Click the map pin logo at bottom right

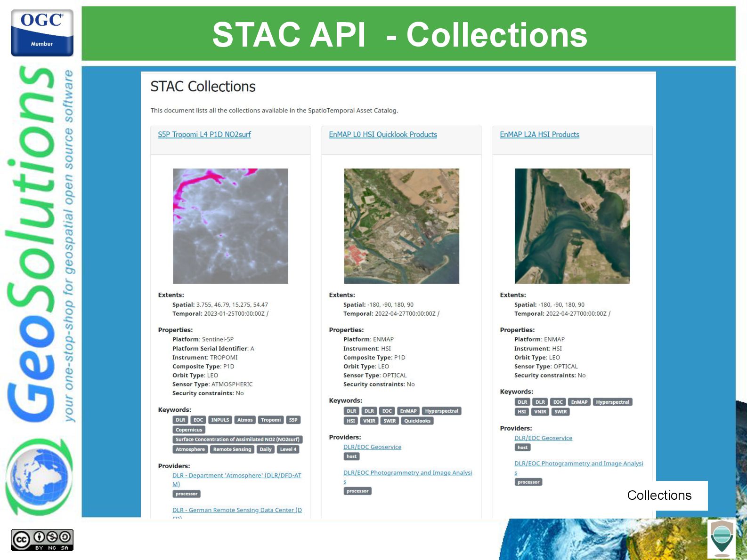click(x=722, y=539)
